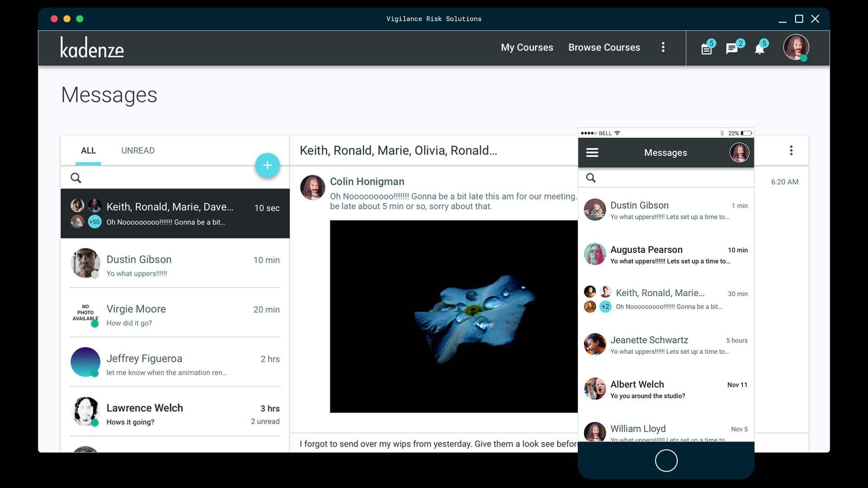The image size is (868, 488).
Task: Open conversation options three-dot menu
Action: (x=791, y=150)
